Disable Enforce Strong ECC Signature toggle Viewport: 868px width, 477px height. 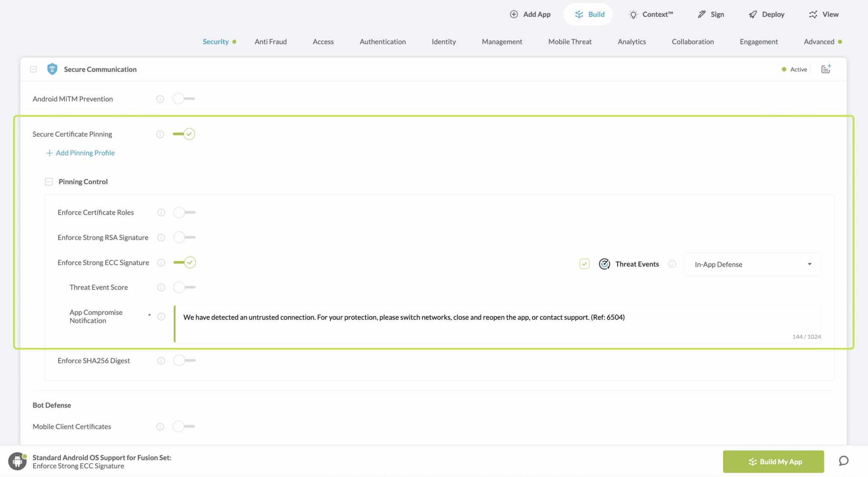pos(184,263)
